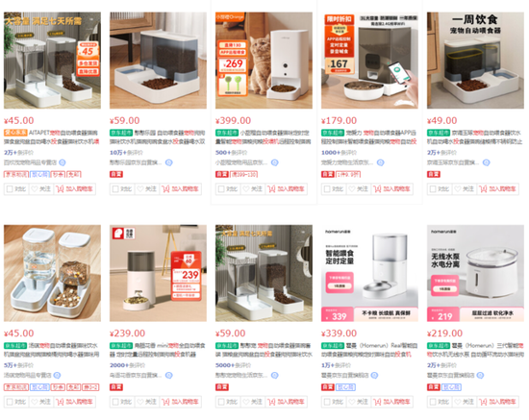This screenshot has width=529, height=420.
Task: Add the ¥49.00 weekly feeder to cart
Action: pos(497,189)
